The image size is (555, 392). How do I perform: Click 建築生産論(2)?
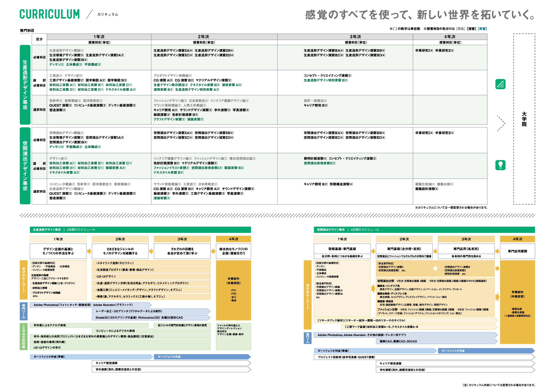tap(425, 184)
